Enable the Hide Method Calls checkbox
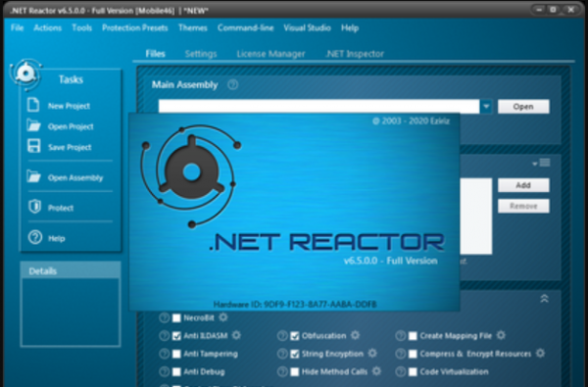 (x=295, y=372)
